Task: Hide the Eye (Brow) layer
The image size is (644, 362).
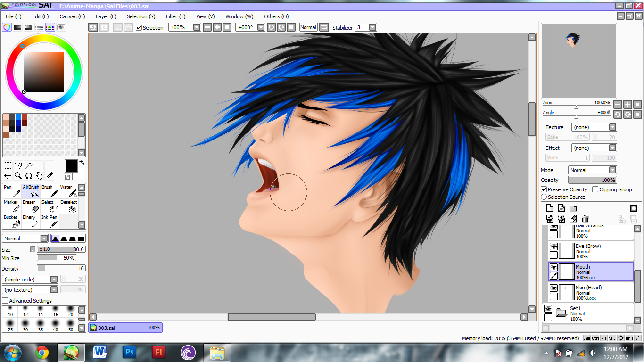Action: [553, 247]
